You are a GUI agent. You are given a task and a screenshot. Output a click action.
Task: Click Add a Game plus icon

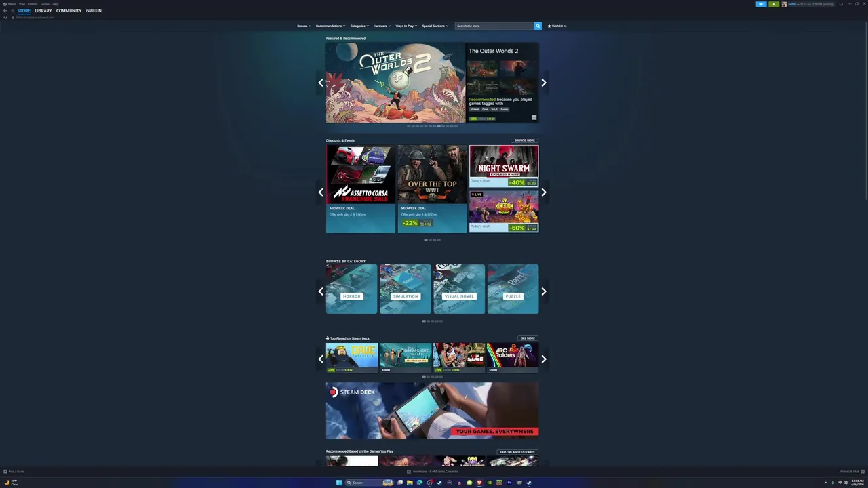[x=5, y=472]
